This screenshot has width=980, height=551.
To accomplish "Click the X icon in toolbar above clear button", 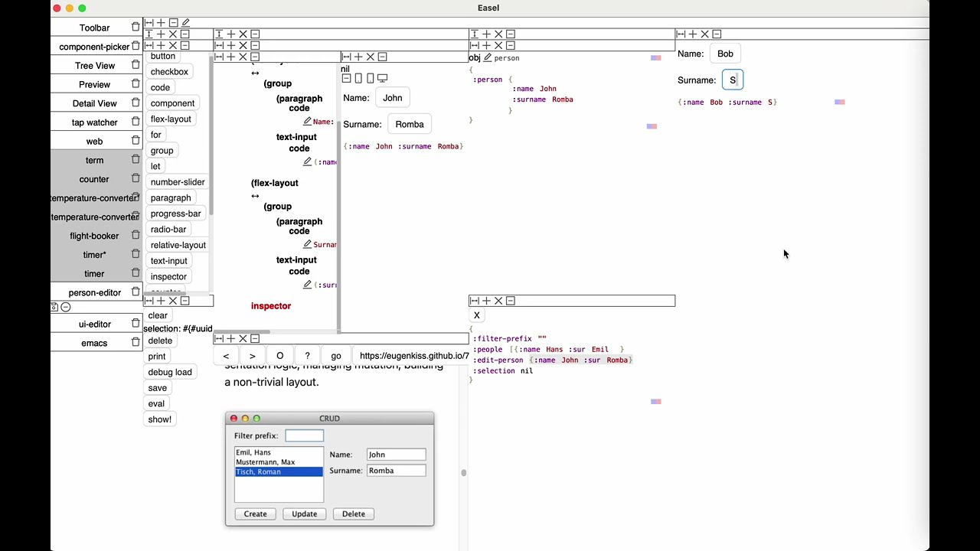I will point(172,301).
